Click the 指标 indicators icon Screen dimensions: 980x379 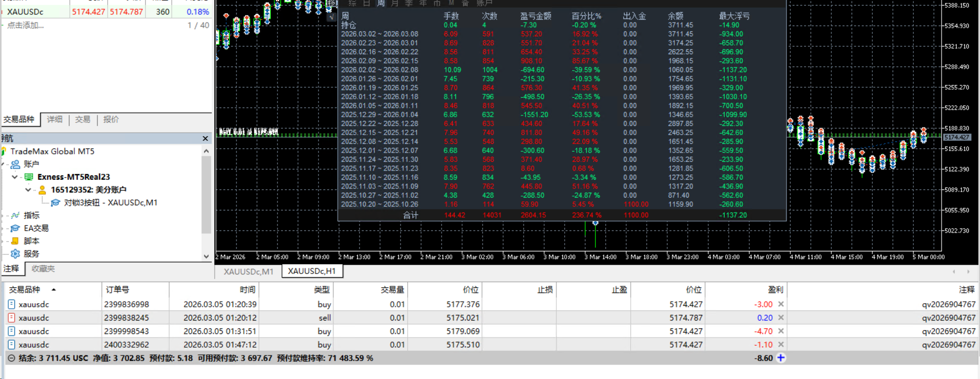pos(15,215)
